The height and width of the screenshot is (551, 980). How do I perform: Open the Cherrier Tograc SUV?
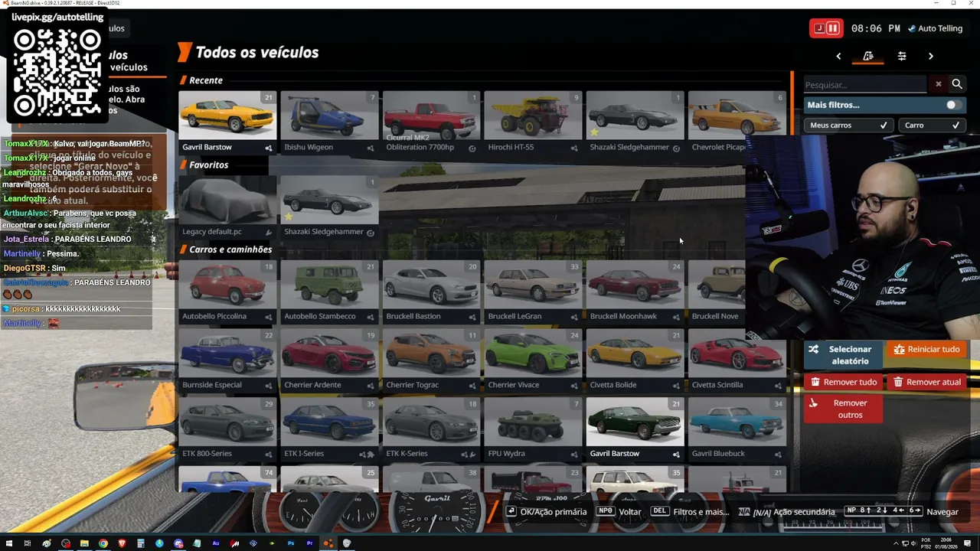coord(431,360)
